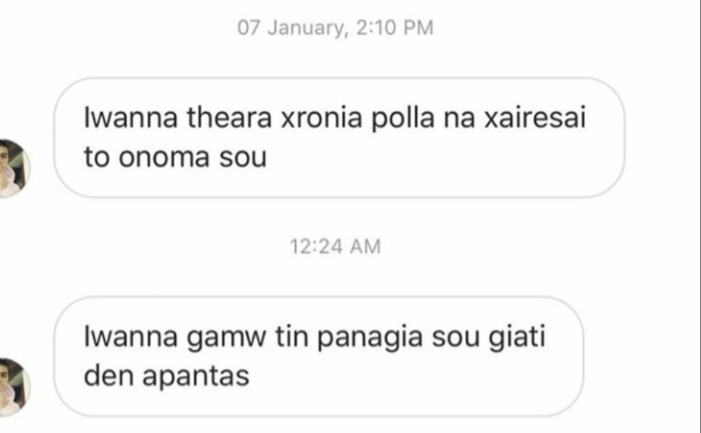Select the 'xronia polla' message bubble
The image size is (701, 433).
339,138
